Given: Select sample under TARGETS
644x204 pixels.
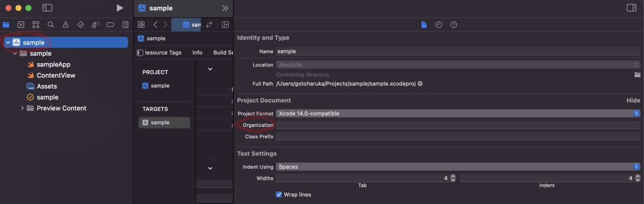Looking at the screenshot, I should pyautogui.click(x=164, y=123).
